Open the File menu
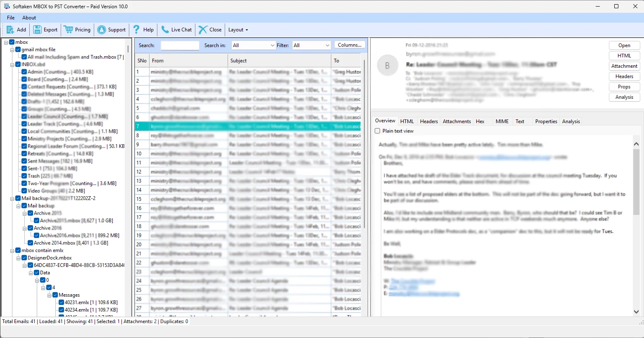This screenshot has width=644, height=338. coord(11,18)
